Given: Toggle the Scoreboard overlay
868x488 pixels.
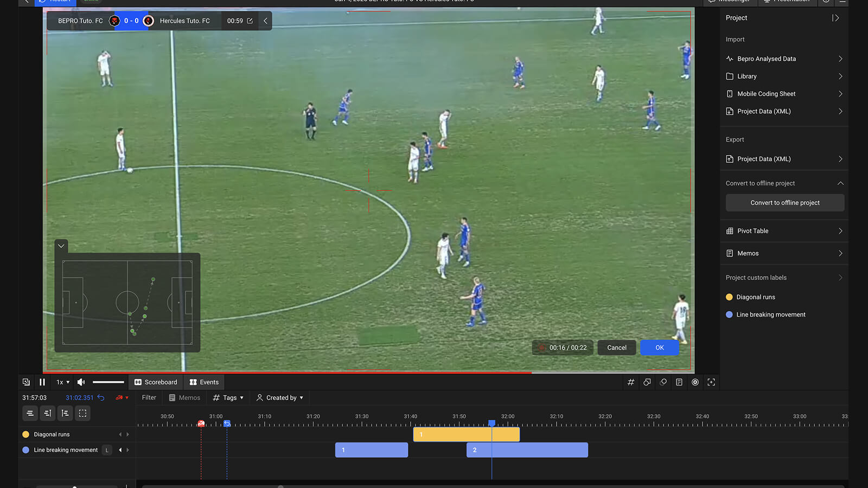Looking at the screenshot, I should pyautogui.click(x=156, y=382).
